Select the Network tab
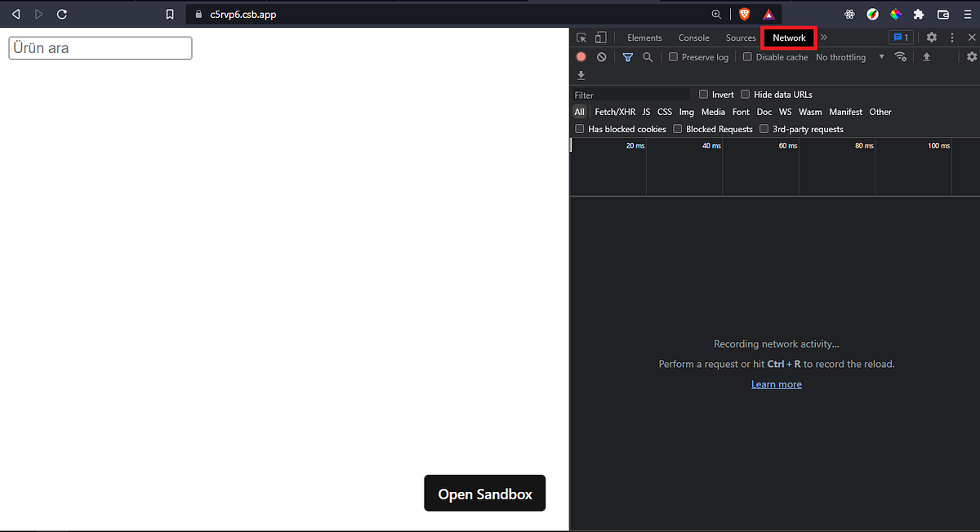Viewport: 980px width, 532px height. click(789, 38)
